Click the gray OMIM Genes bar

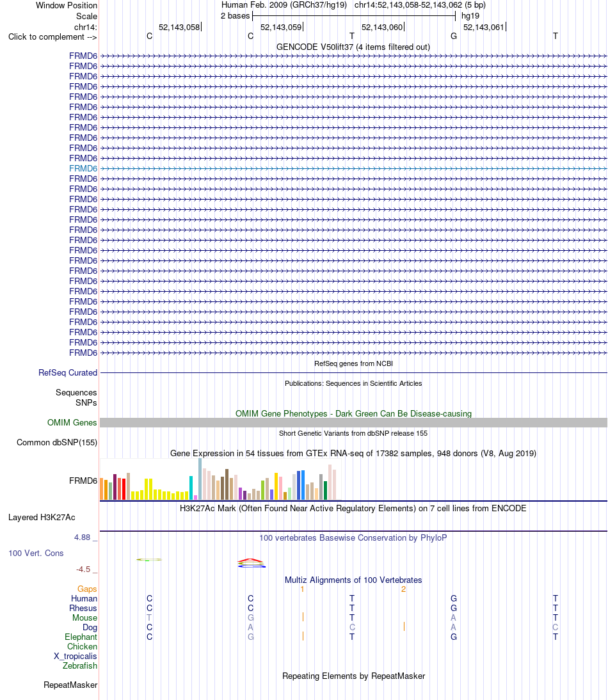(353, 423)
